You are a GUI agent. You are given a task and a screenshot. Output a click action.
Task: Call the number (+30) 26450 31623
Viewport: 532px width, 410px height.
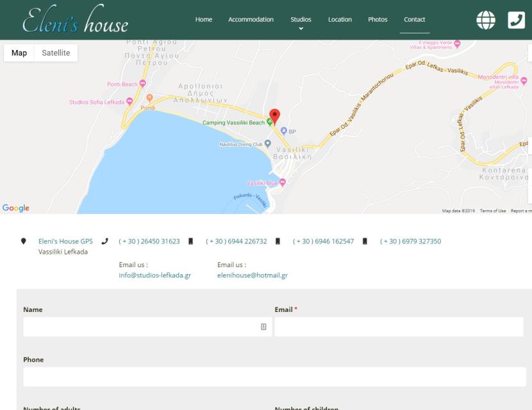pyautogui.click(x=149, y=241)
